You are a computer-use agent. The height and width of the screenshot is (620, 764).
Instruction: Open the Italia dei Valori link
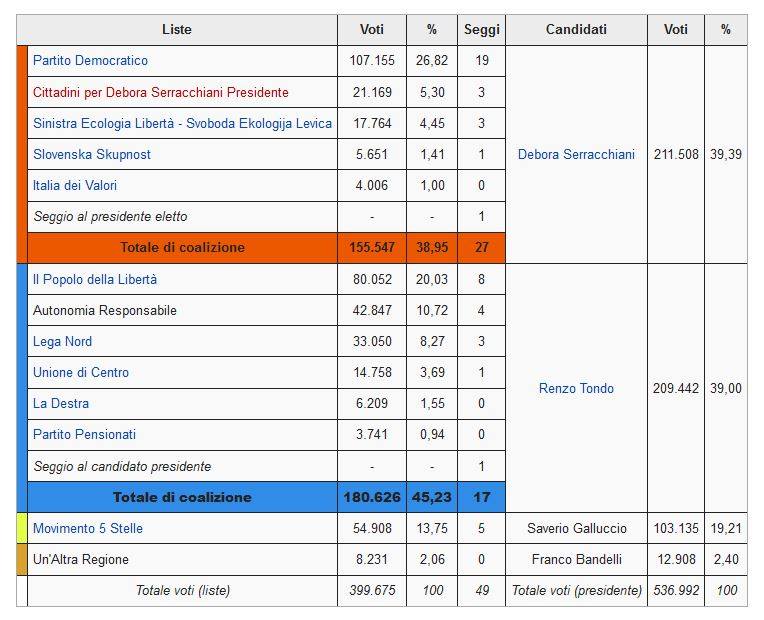click(x=75, y=185)
